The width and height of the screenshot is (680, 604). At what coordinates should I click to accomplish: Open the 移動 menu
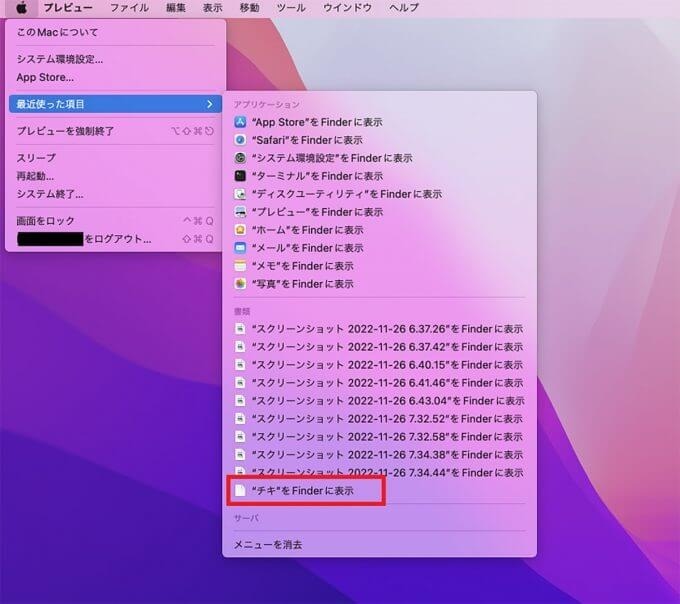[249, 8]
